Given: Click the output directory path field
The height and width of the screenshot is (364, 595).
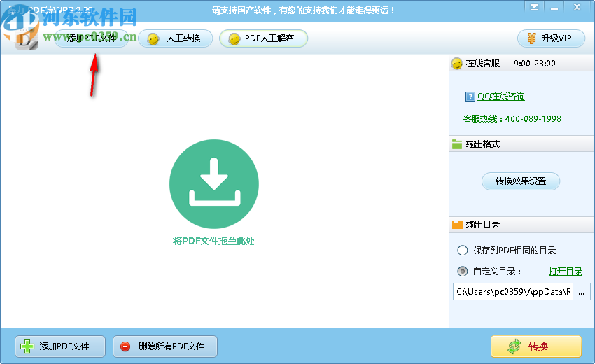Looking at the screenshot, I should pos(513,291).
